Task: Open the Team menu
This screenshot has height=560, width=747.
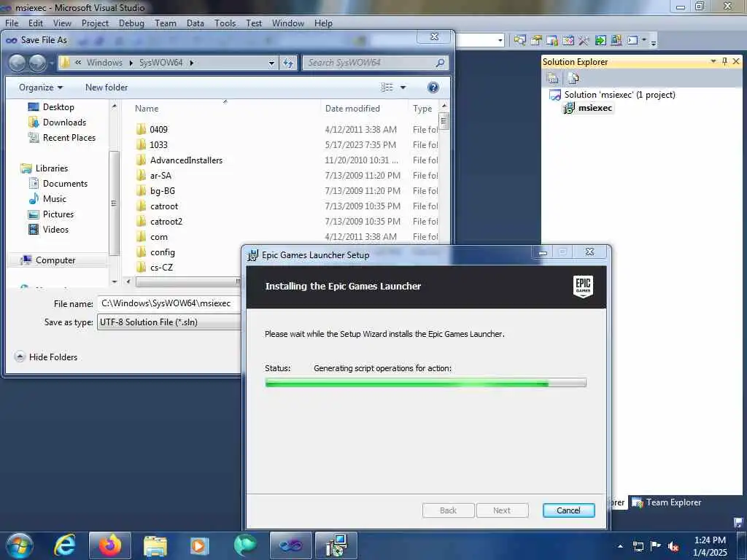Action: coord(166,23)
